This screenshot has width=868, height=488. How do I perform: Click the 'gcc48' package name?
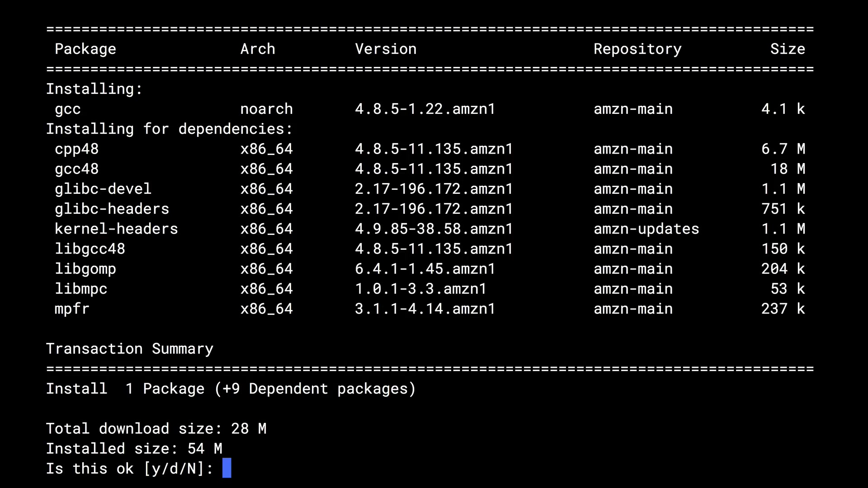click(76, 169)
